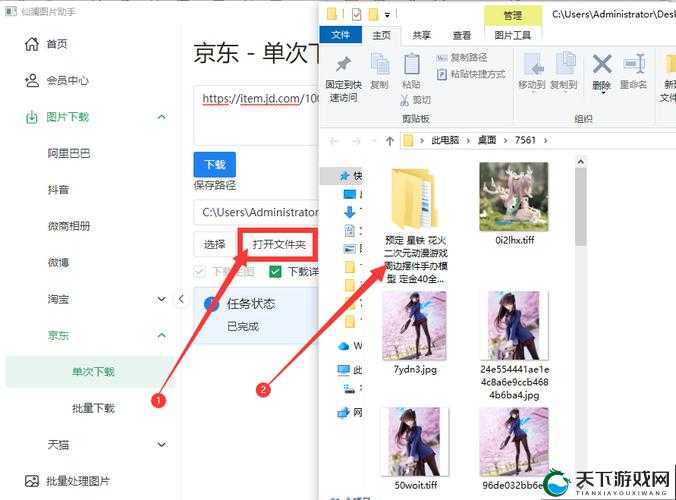Click OneDrive cloud icon in nav pane
The width and height of the screenshot is (676, 500).
344,346
